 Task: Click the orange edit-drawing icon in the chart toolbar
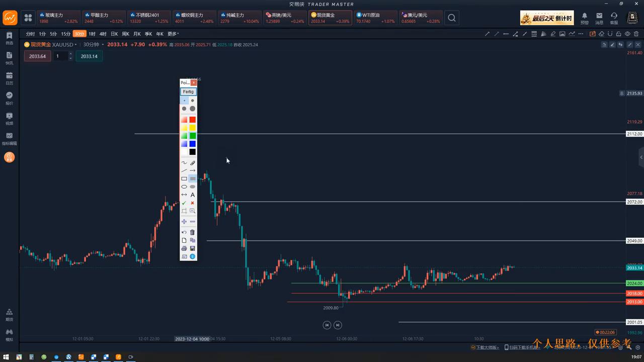pos(592,34)
